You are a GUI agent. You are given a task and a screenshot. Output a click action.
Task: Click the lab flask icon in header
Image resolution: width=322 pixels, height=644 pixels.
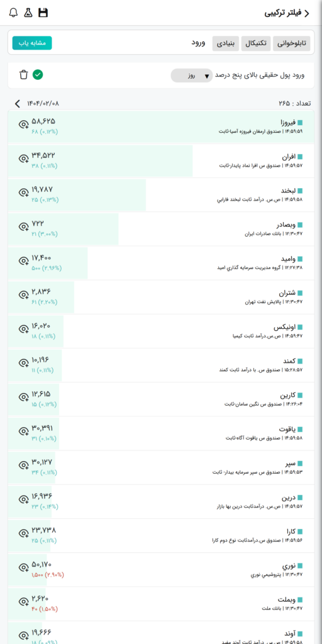pyautogui.click(x=28, y=13)
